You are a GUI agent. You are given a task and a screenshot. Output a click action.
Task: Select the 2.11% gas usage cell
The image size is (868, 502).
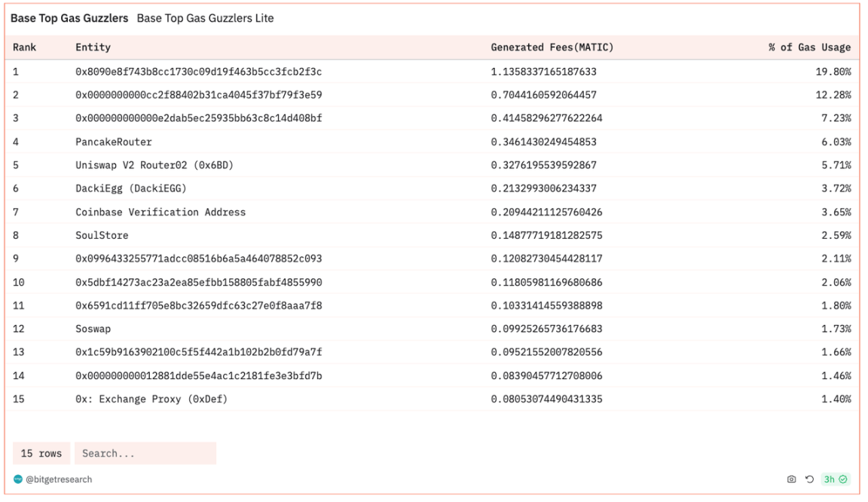pyautogui.click(x=836, y=259)
